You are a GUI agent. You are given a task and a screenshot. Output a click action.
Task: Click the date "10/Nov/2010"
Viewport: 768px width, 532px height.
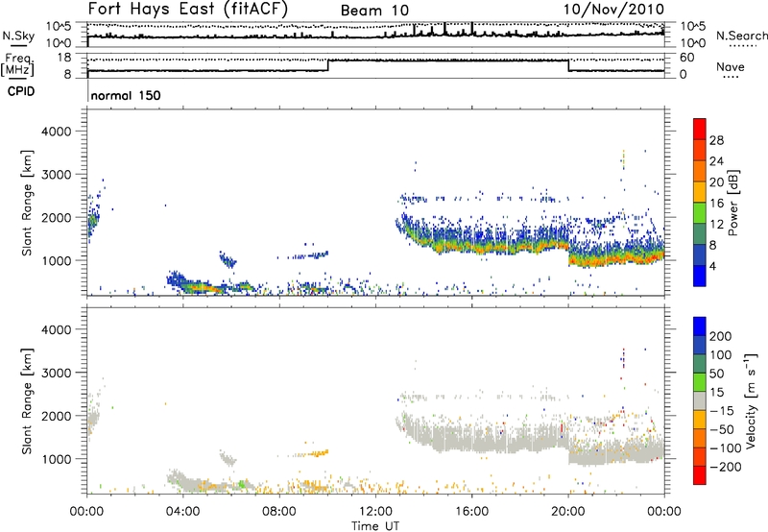coord(613,10)
